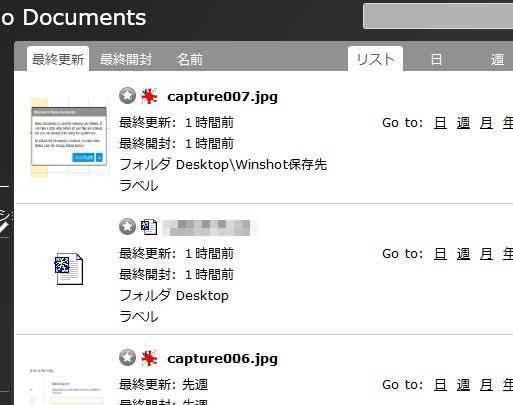513x405 pixels.
Task: Open the capture006.jpg thumbnail preview
Action: [x=67, y=386]
